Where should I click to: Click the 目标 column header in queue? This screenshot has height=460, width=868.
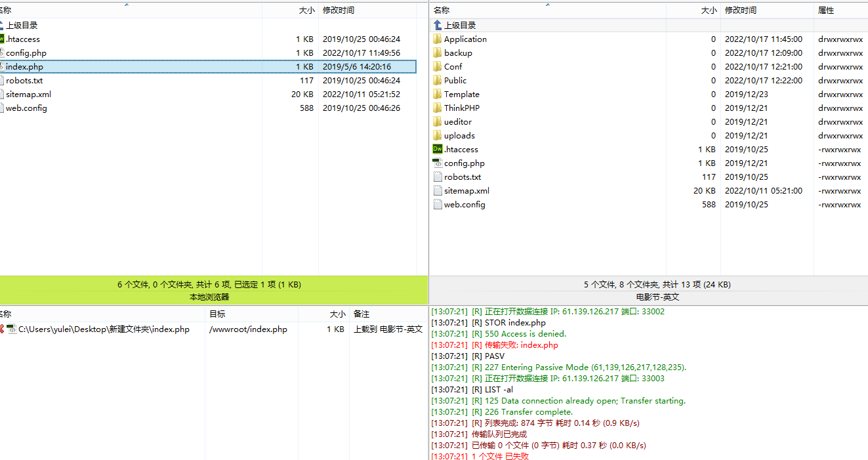pyautogui.click(x=217, y=314)
